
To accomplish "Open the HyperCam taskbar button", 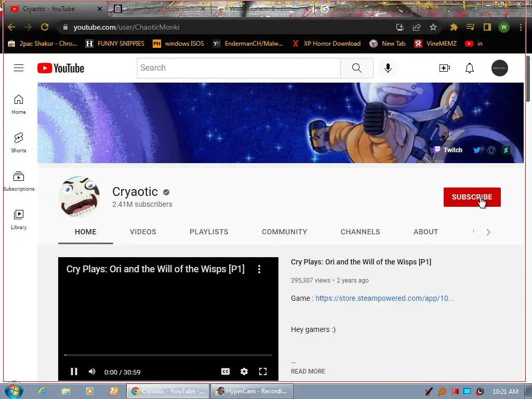I will tap(252, 391).
